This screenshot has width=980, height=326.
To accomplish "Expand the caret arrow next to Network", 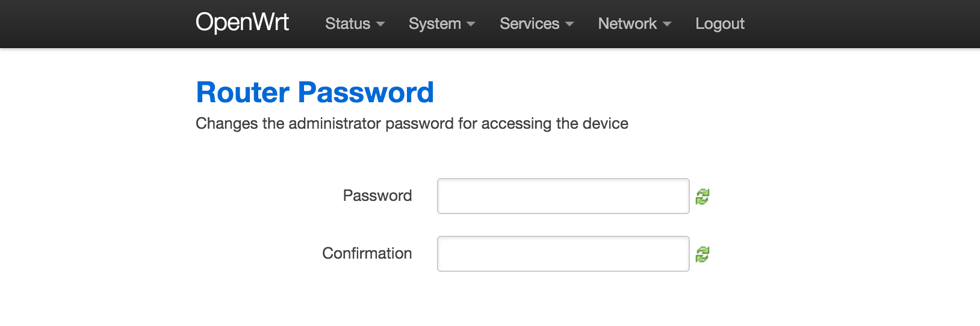I will click(667, 25).
